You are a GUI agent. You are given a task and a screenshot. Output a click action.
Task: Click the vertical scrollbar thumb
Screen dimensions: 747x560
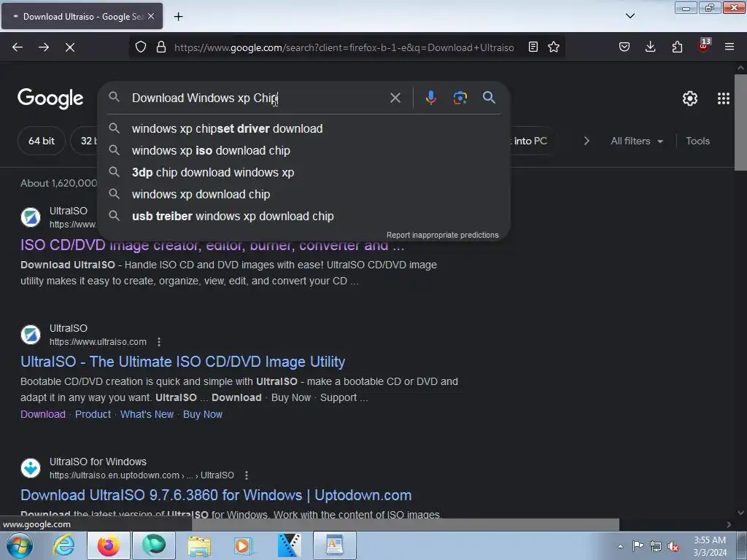click(740, 122)
